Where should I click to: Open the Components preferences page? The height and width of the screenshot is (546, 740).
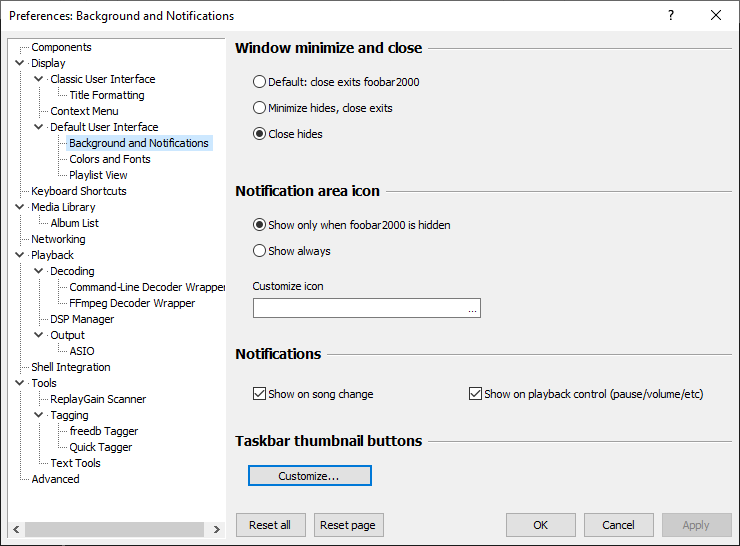pos(61,47)
